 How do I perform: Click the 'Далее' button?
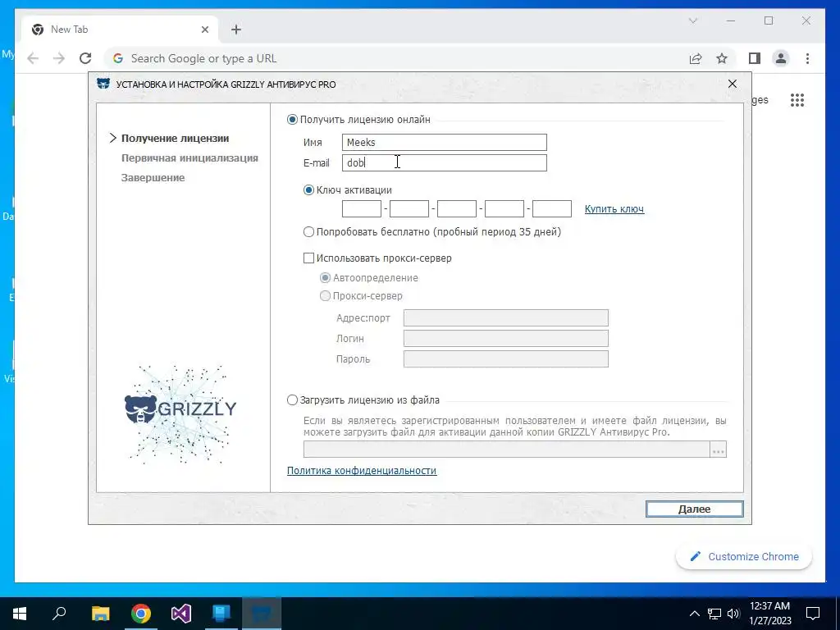[694, 509]
